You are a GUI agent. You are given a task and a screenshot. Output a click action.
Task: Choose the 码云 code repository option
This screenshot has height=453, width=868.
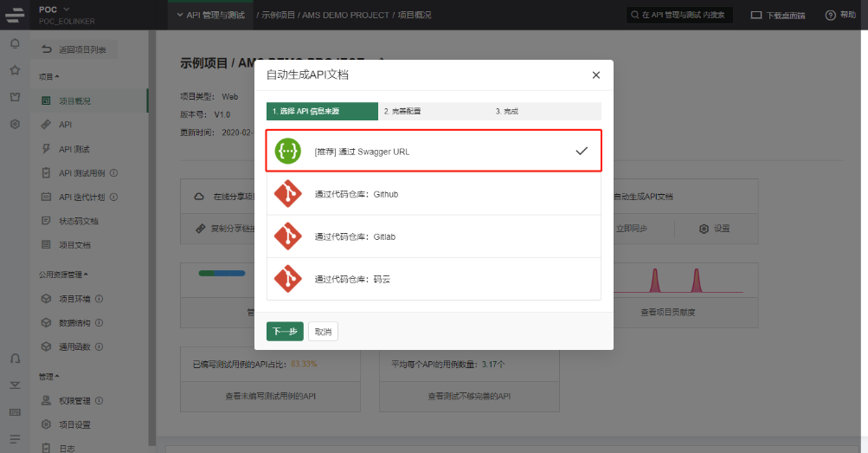click(434, 279)
